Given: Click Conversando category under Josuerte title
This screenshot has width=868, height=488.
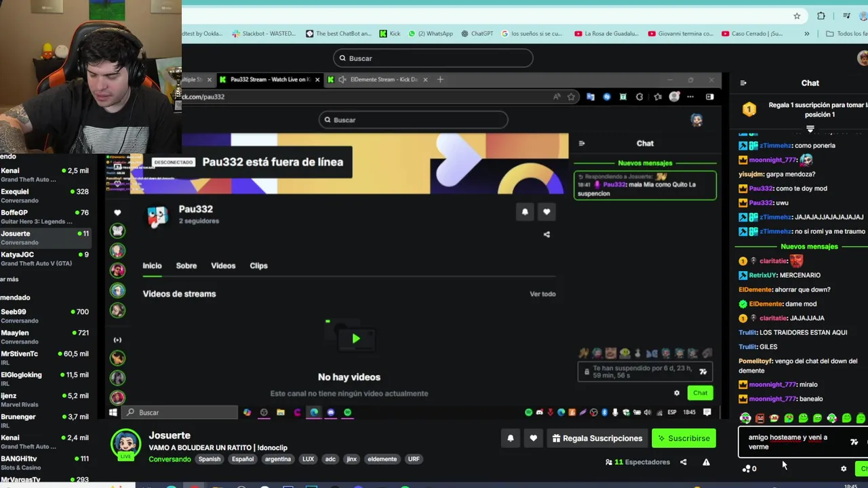Looking at the screenshot, I should [170, 459].
